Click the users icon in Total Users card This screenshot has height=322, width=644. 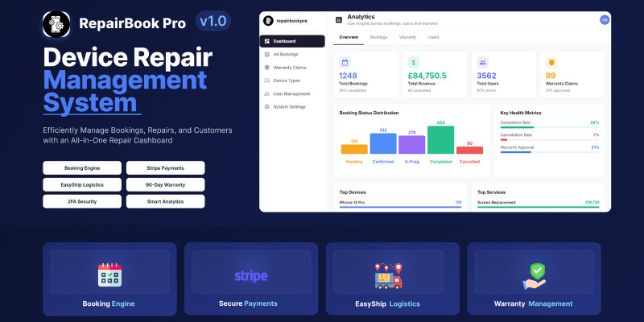(483, 62)
